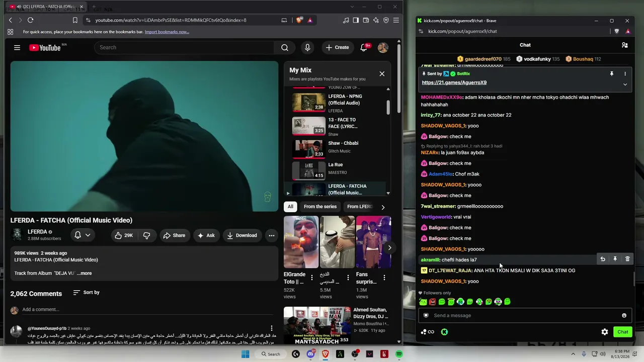
Task: Pin akramlll's chat message
Action: tap(615, 259)
